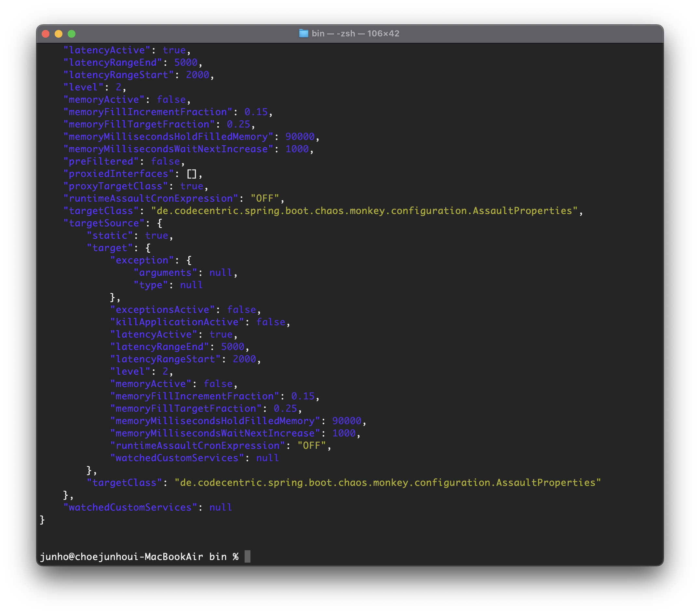Click the last "watchedCustomServices" key near the bottom
700x614 pixels.
(130, 508)
